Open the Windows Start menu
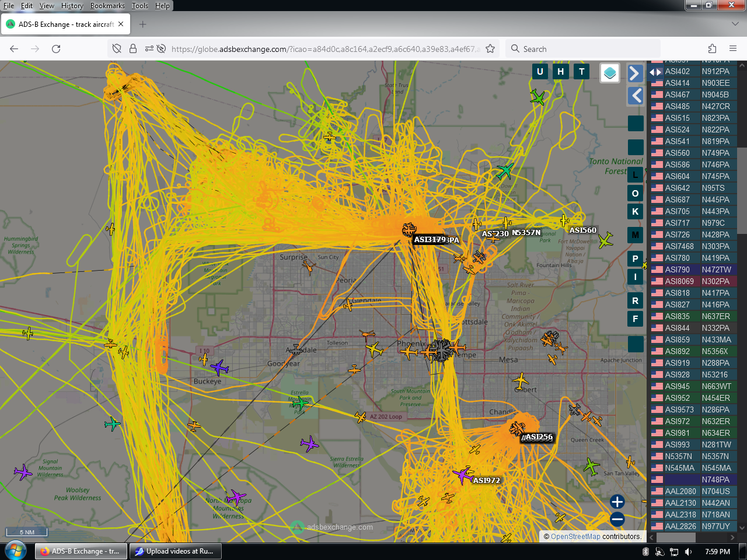 15,551
